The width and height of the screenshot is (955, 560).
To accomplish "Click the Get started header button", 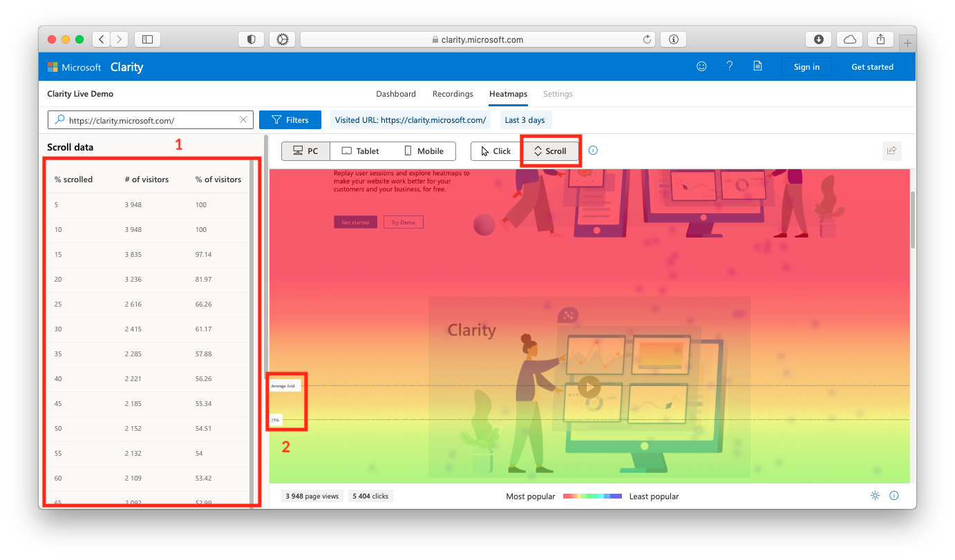I will [x=872, y=67].
